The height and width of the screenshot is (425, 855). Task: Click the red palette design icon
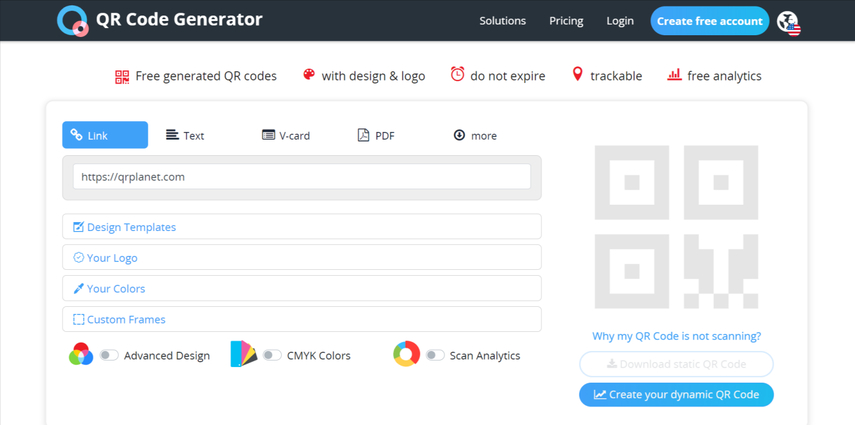pos(309,74)
